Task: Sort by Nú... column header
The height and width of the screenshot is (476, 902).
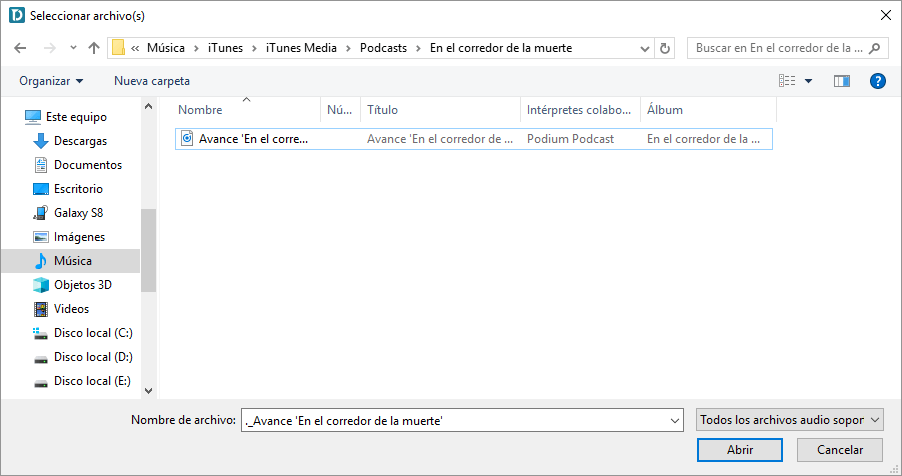Action: coord(341,110)
